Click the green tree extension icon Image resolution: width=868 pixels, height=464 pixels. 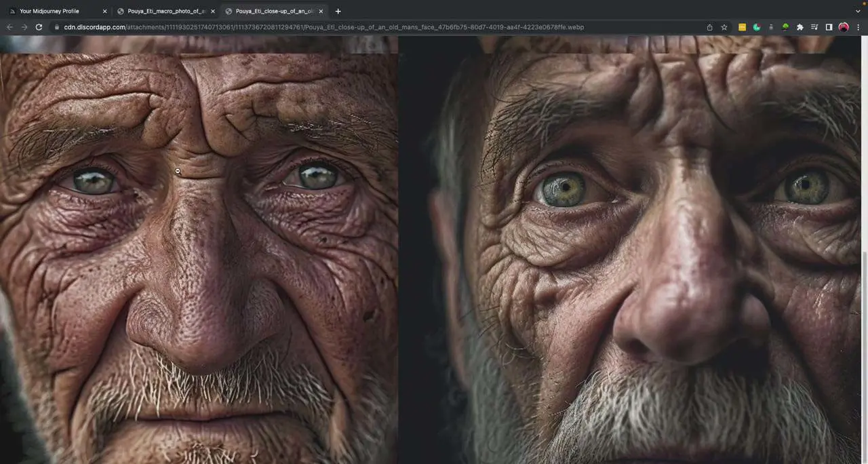[x=785, y=27]
